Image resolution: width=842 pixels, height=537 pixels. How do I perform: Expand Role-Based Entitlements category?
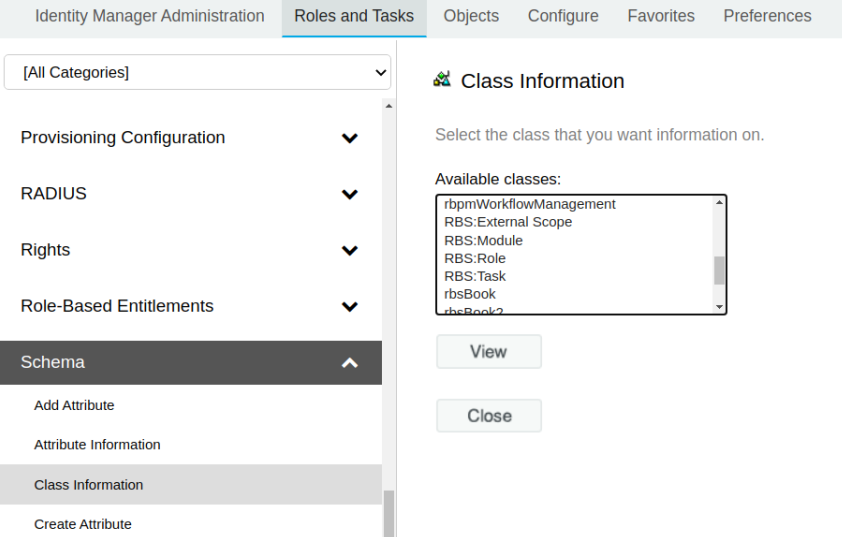click(349, 306)
